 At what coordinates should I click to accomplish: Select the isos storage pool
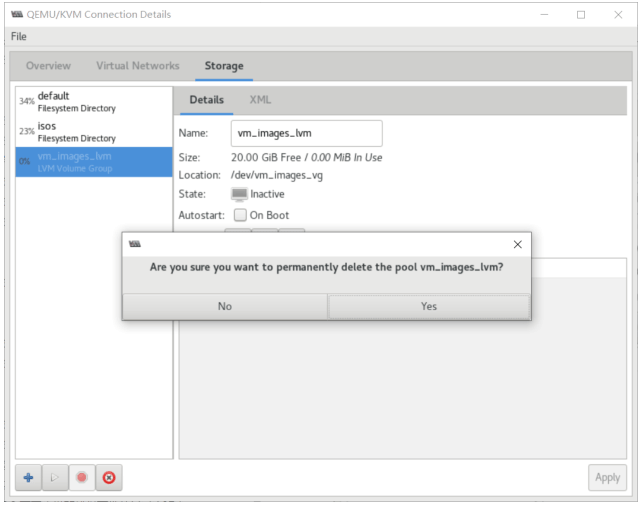click(94, 132)
